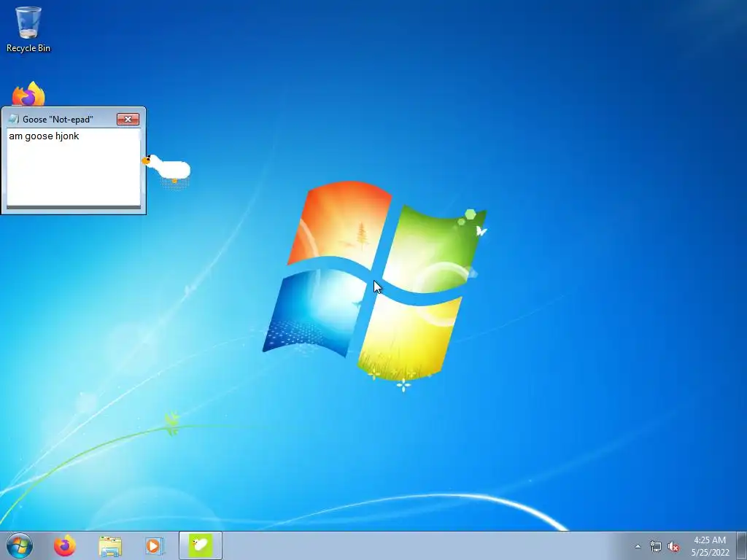
Task: Click the "am goose hjonk" text
Action: click(x=44, y=136)
